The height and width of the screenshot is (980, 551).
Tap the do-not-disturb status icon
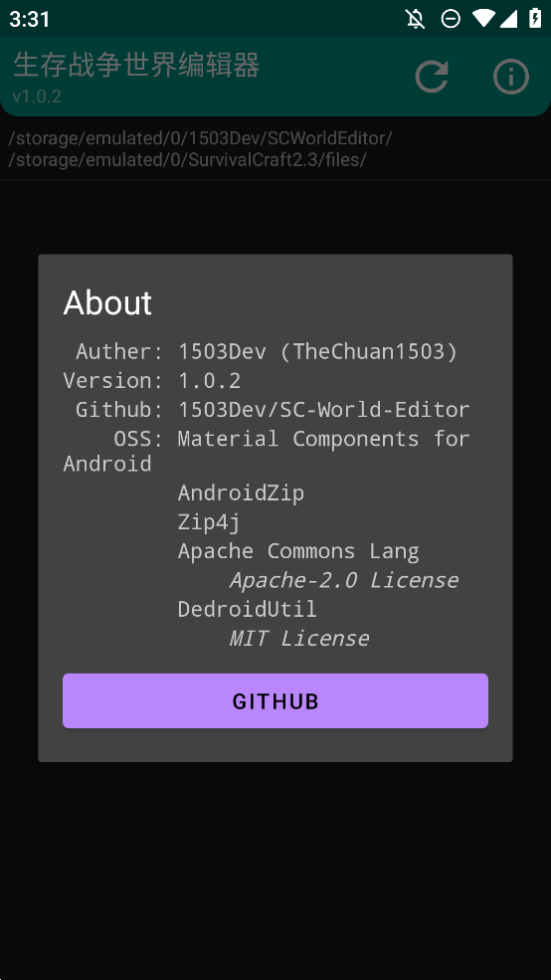click(x=451, y=19)
